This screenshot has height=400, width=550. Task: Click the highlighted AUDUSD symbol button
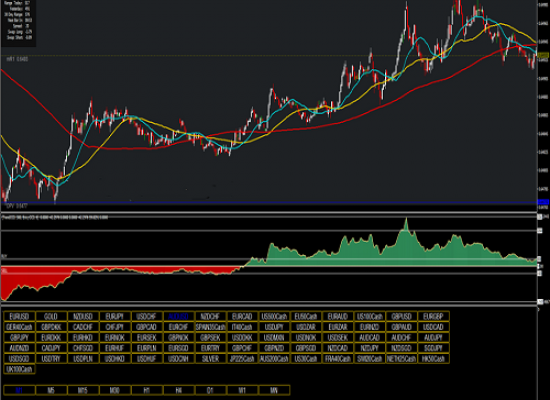pyautogui.click(x=179, y=316)
